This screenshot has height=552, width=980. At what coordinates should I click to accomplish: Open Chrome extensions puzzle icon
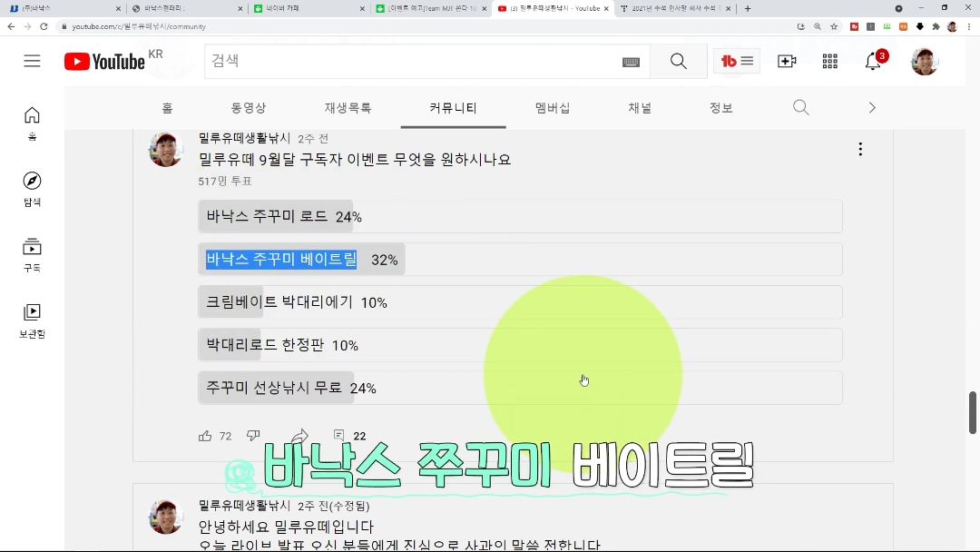936,26
